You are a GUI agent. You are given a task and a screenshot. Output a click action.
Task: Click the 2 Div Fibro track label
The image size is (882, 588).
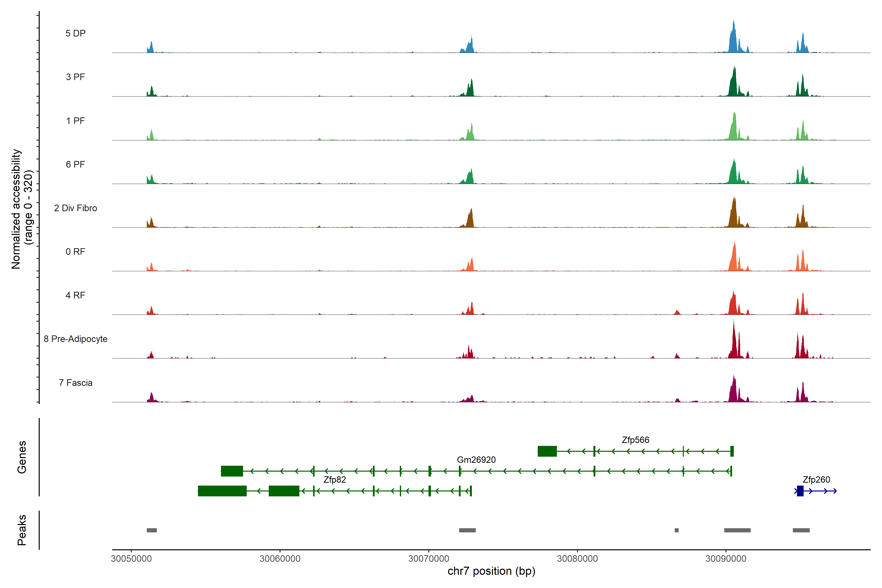tap(75, 208)
